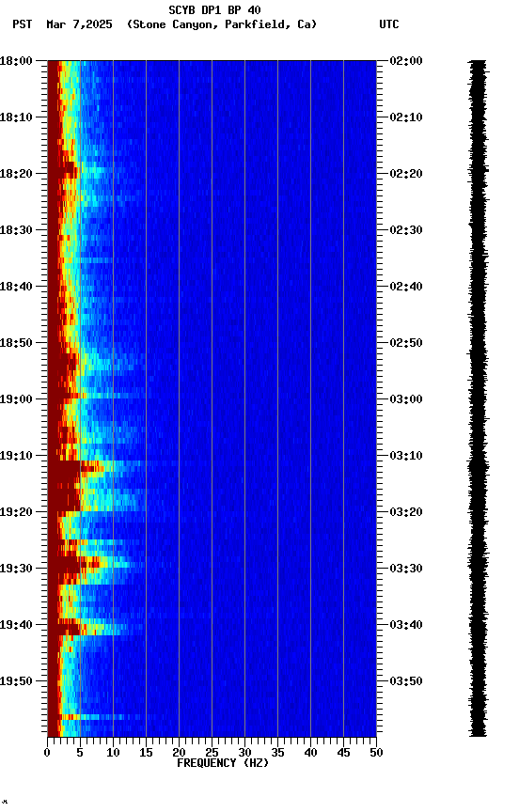
Task: Click the 02:30 UTC time label
Action: point(406,230)
